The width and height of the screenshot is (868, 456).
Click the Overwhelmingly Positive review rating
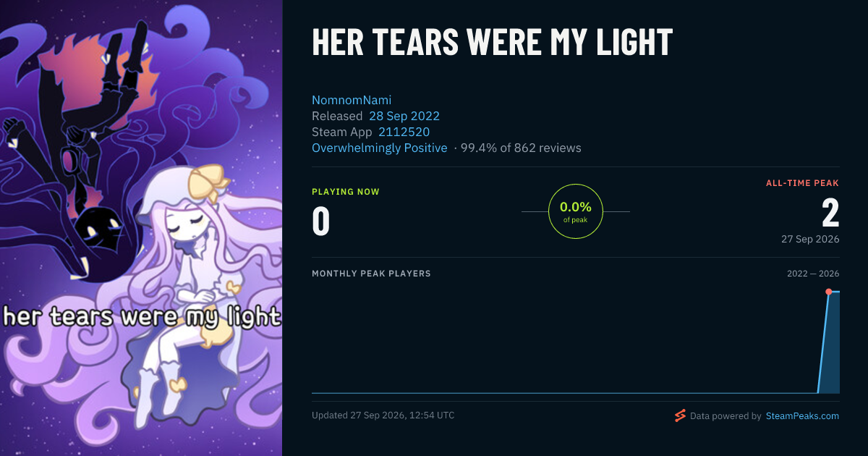(x=380, y=148)
